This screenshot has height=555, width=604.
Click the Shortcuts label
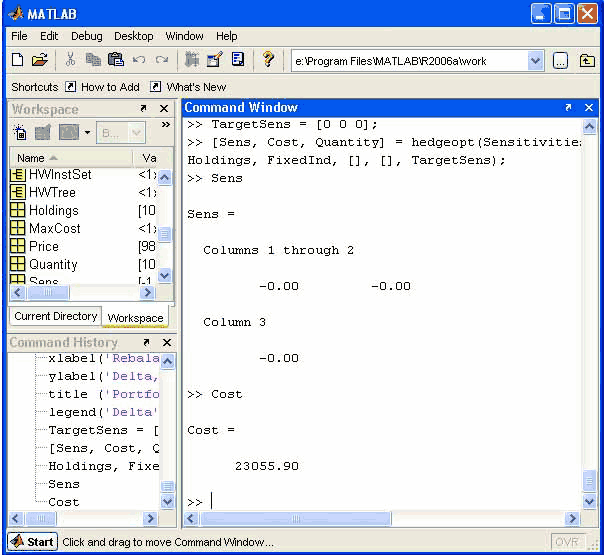[35, 87]
